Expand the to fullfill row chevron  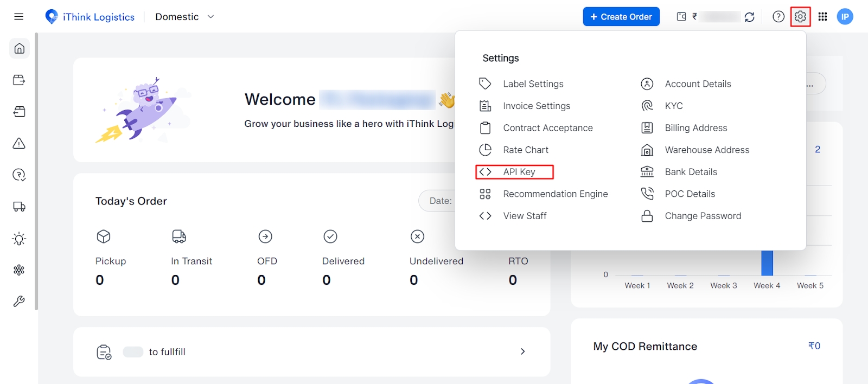(522, 351)
